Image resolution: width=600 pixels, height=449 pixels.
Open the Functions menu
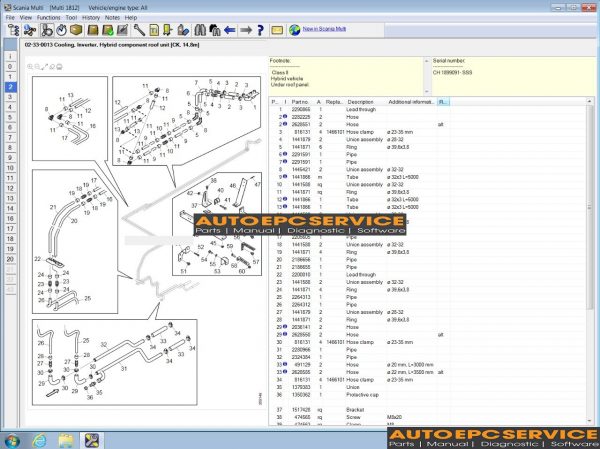pos(49,18)
